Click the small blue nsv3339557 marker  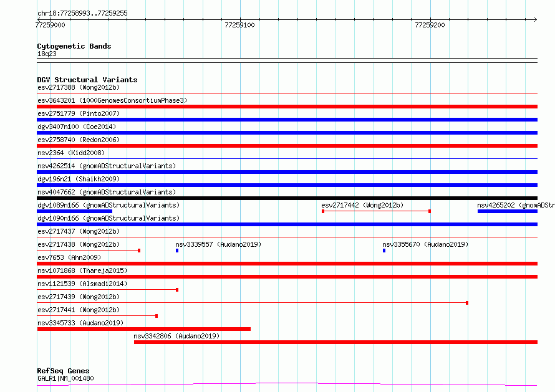177,251
